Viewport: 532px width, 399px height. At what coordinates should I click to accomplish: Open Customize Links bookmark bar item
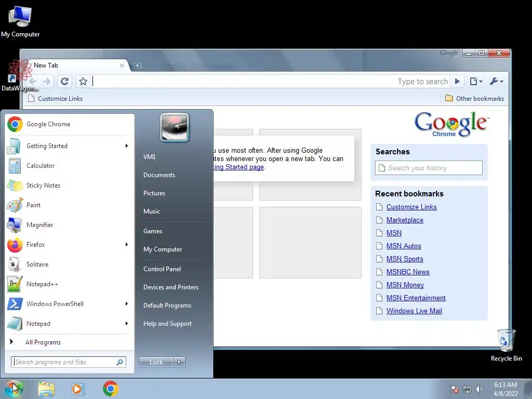point(55,99)
